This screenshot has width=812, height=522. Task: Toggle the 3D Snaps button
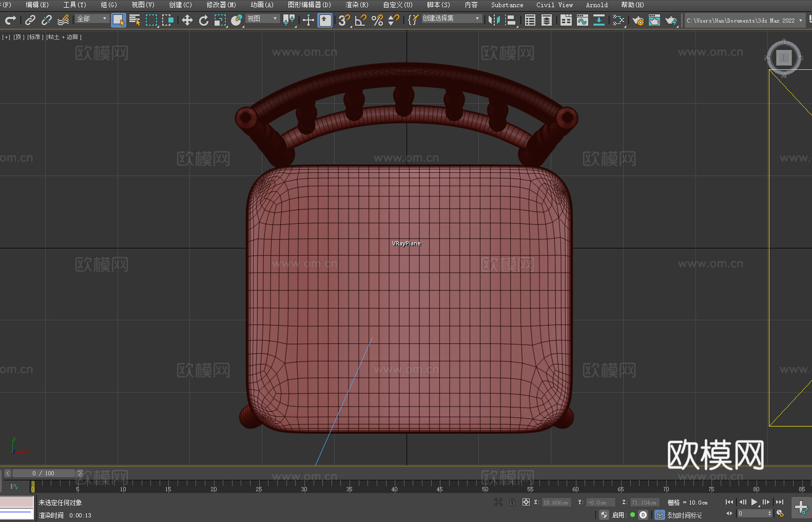[x=344, y=20]
